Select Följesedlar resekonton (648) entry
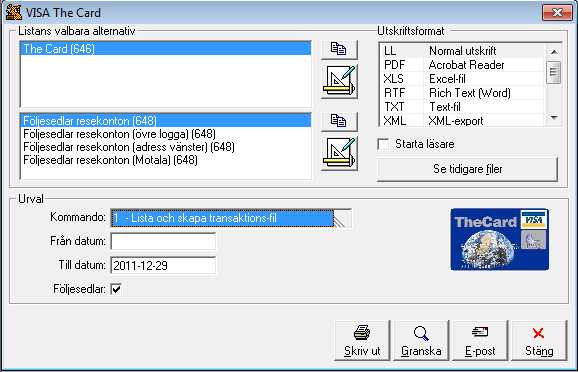Viewport: 578px width, 372px height. (166, 121)
